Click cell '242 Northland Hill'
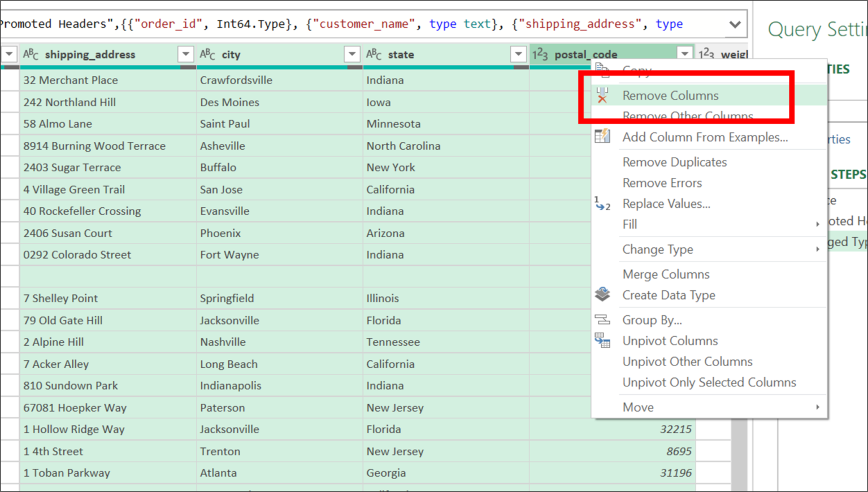This screenshot has width=868, height=492. pyautogui.click(x=108, y=102)
